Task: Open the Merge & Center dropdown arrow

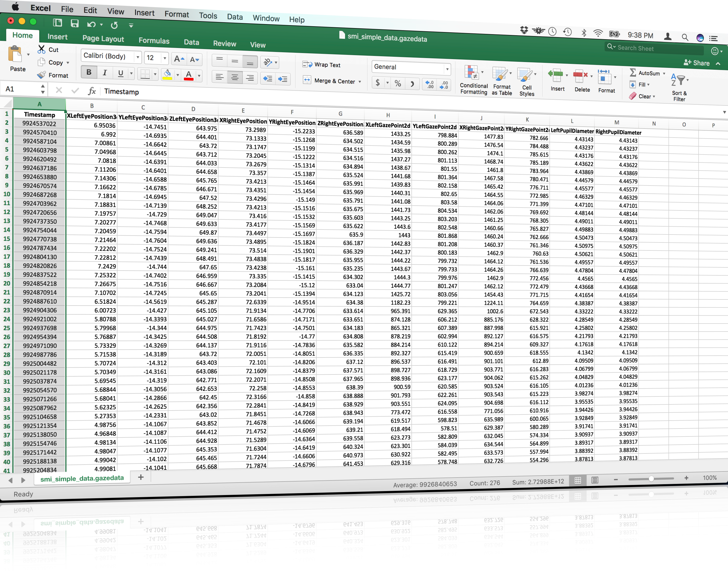Action: pyautogui.click(x=360, y=82)
